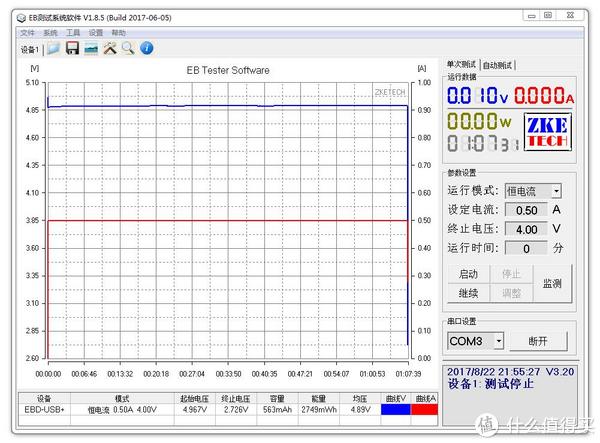Viewport: 600px width, 443px height.
Task: Click the 停止 stop button
Action: pos(511,274)
